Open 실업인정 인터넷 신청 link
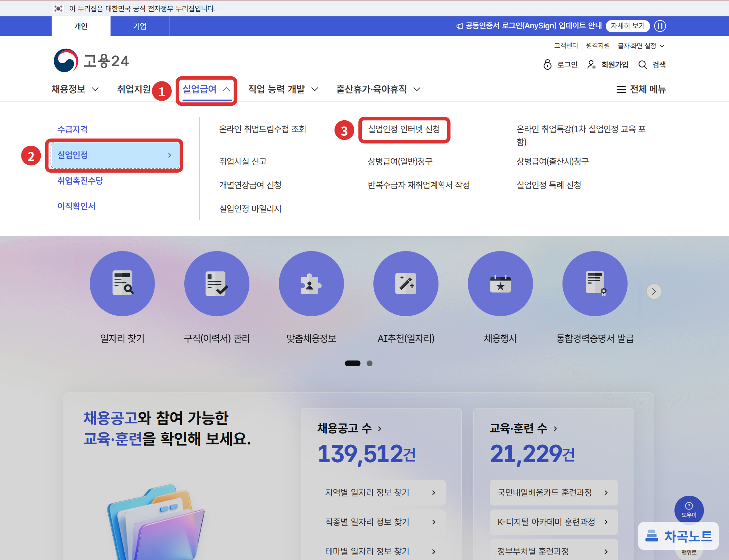This screenshot has width=729, height=560. pyautogui.click(x=404, y=129)
